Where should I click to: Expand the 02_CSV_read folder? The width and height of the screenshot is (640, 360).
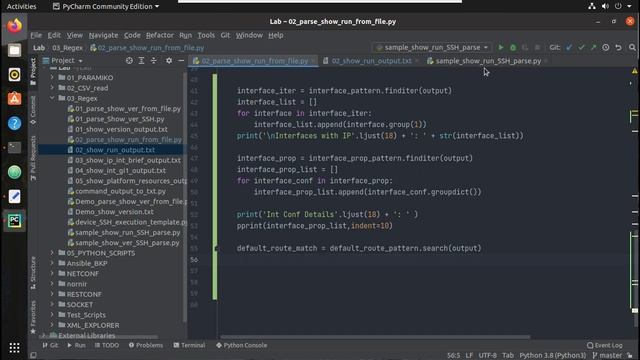tap(52, 88)
